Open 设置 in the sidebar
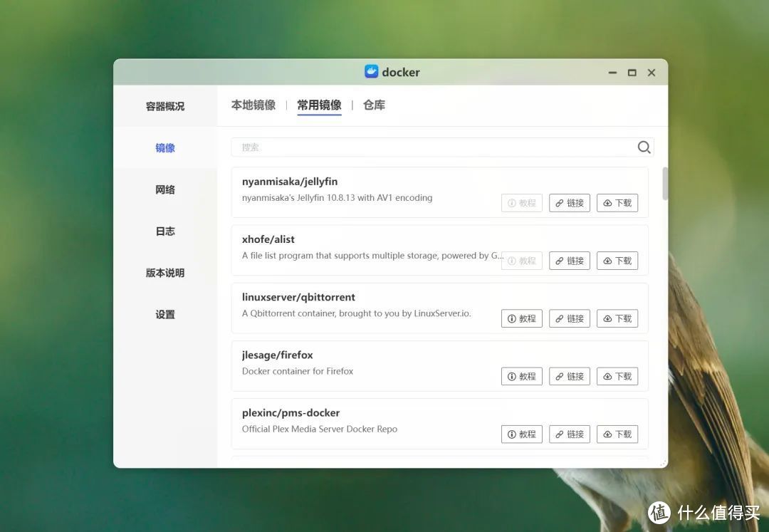769x532 pixels. coord(164,314)
